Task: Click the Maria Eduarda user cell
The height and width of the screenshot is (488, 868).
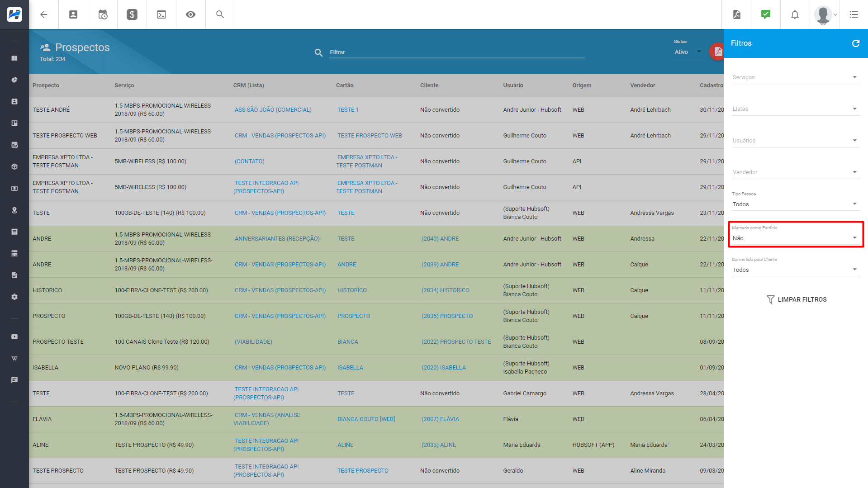Action: pos(522,445)
